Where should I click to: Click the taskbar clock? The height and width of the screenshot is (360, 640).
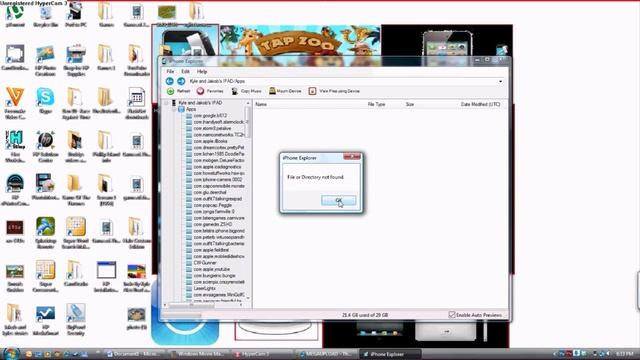[x=624, y=353]
